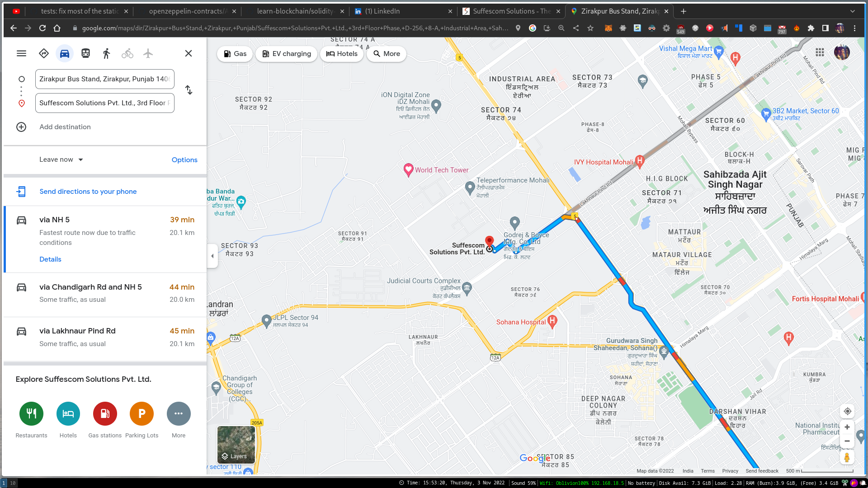868x488 pixels.
Task: Select cycling travel mode
Action: click(x=127, y=53)
